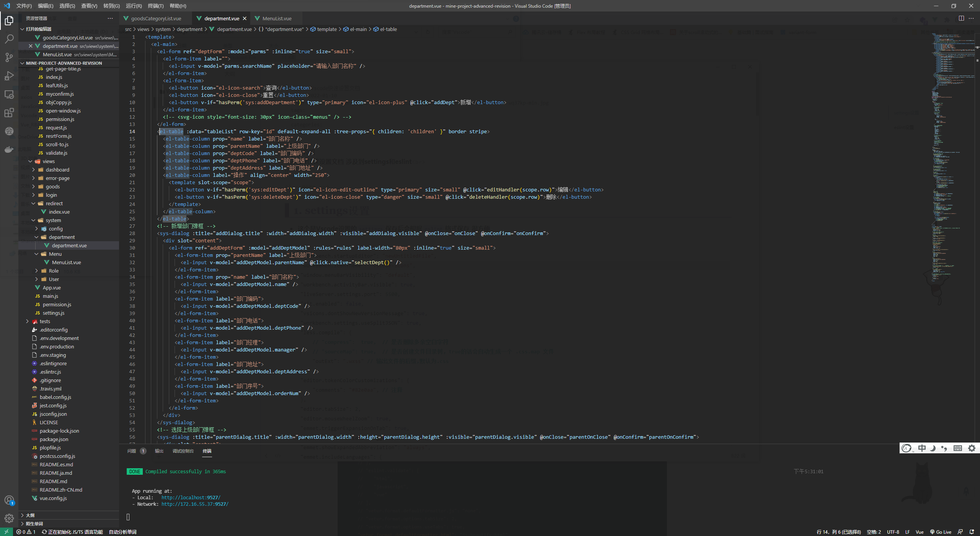The image size is (980, 536).
Task: Open editor more actions ellipsis
Action: click(x=971, y=18)
